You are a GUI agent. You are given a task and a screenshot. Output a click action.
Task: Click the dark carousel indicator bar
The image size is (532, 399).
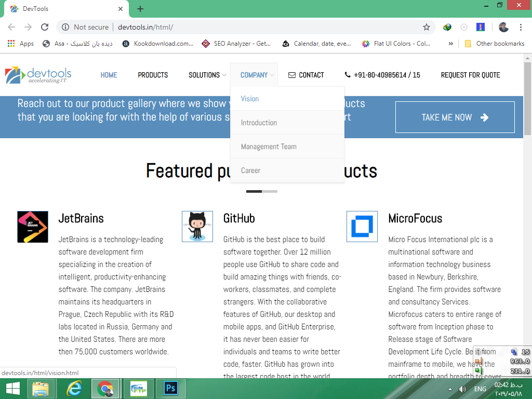254,191
